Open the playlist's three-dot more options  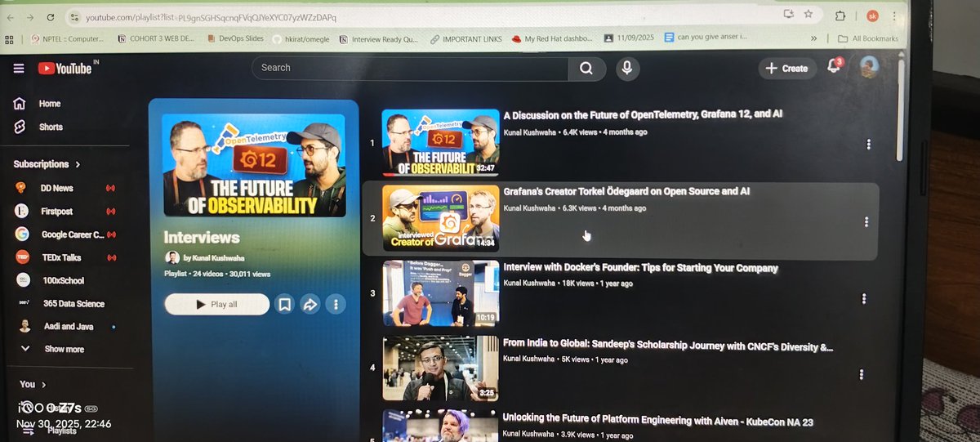point(336,304)
